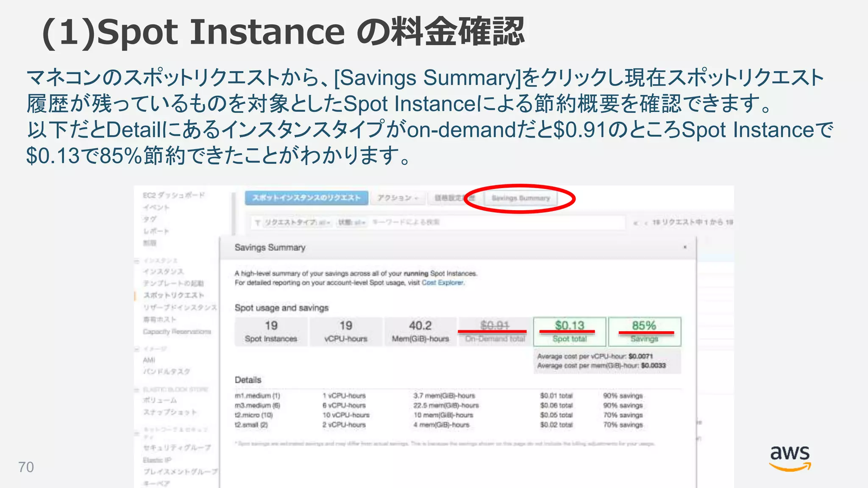This screenshot has height=488, width=868.
Task: Open AMI in the sidebar
Action: pos(149,360)
